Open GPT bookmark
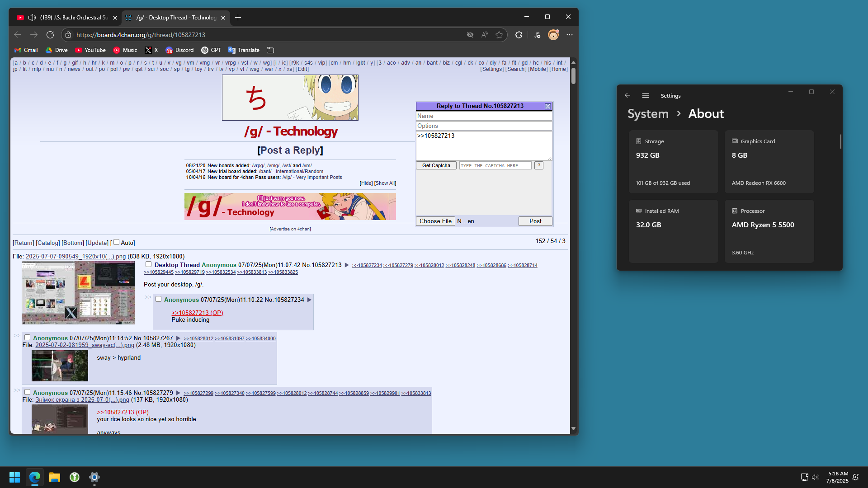The width and height of the screenshot is (868, 488). (x=211, y=50)
